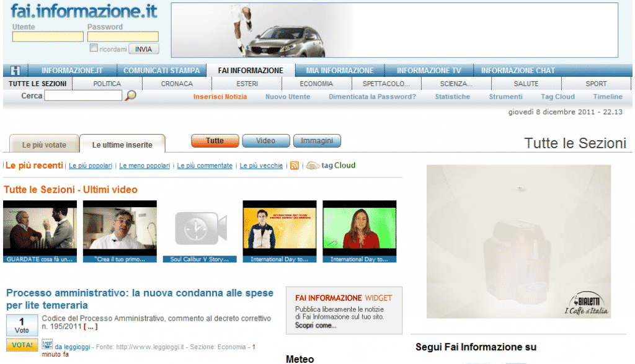635x364 pixels.
Task: Select the TUTTE LE SEZIONI section tab
Action: pos(38,84)
